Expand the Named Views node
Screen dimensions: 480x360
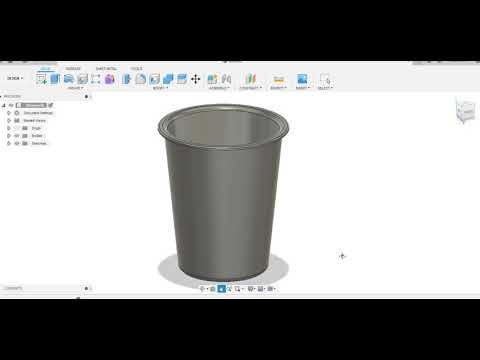coord(9,121)
